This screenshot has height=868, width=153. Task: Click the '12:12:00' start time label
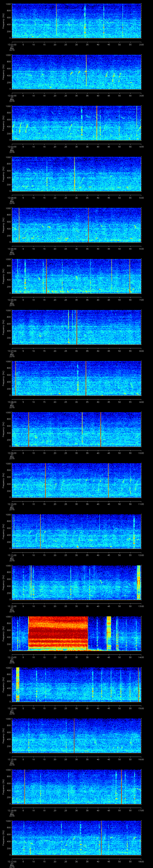[x=12, y=606]
